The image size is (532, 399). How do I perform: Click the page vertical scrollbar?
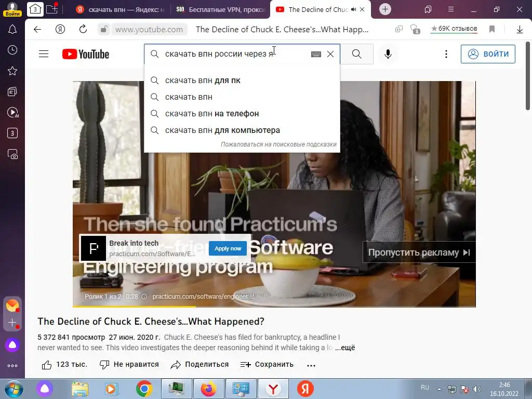point(528,76)
